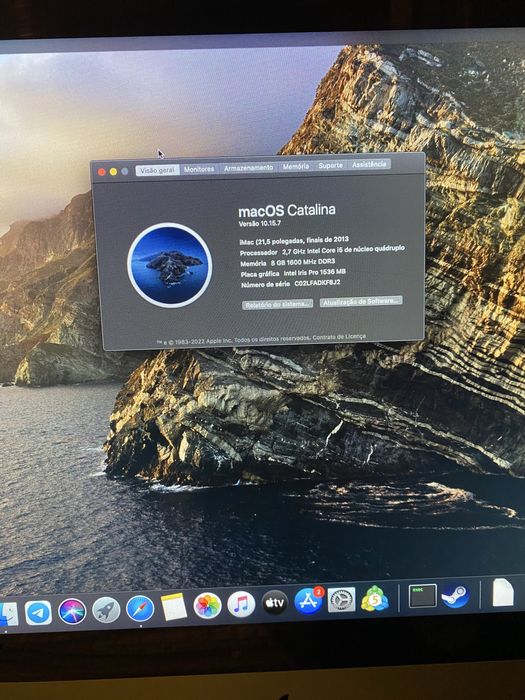Open Telegram from the dock
The width and height of the screenshot is (525, 700).
(38, 612)
